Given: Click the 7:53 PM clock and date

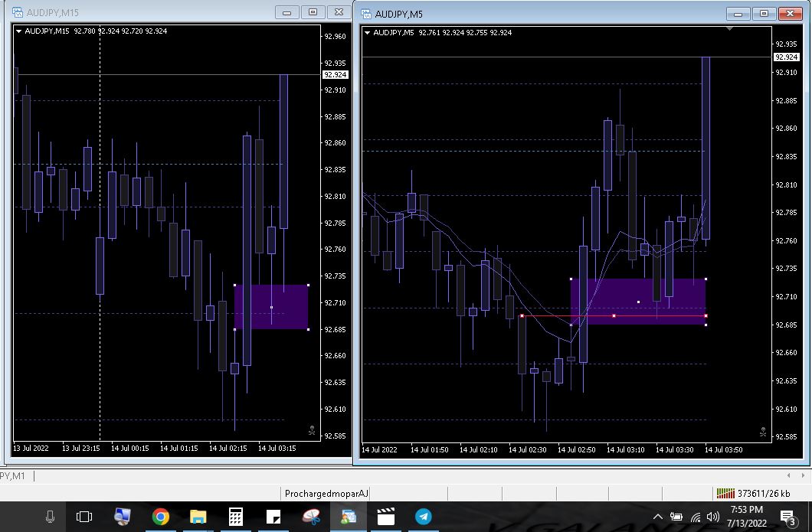Looking at the screenshot, I should (x=746, y=516).
